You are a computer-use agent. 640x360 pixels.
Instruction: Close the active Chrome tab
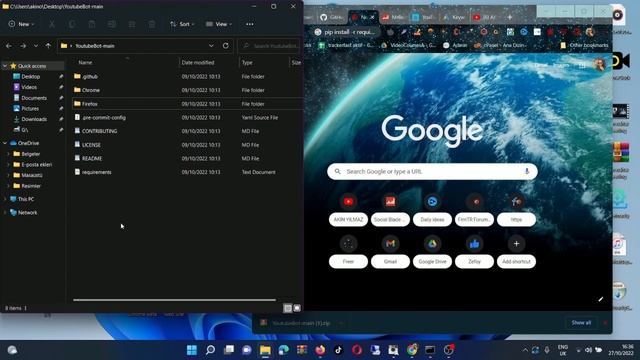click(x=372, y=17)
